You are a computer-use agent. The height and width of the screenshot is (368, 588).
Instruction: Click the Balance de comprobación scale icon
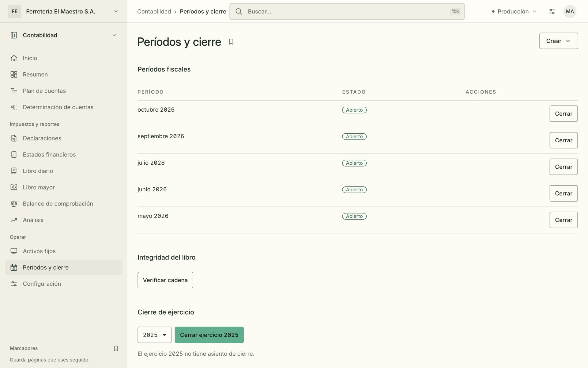tap(14, 204)
